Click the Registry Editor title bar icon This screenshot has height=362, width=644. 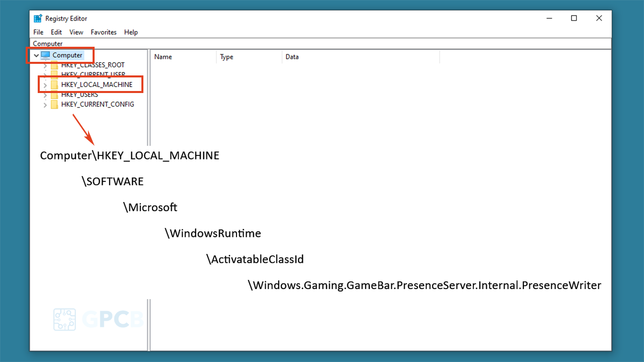(38, 19)
